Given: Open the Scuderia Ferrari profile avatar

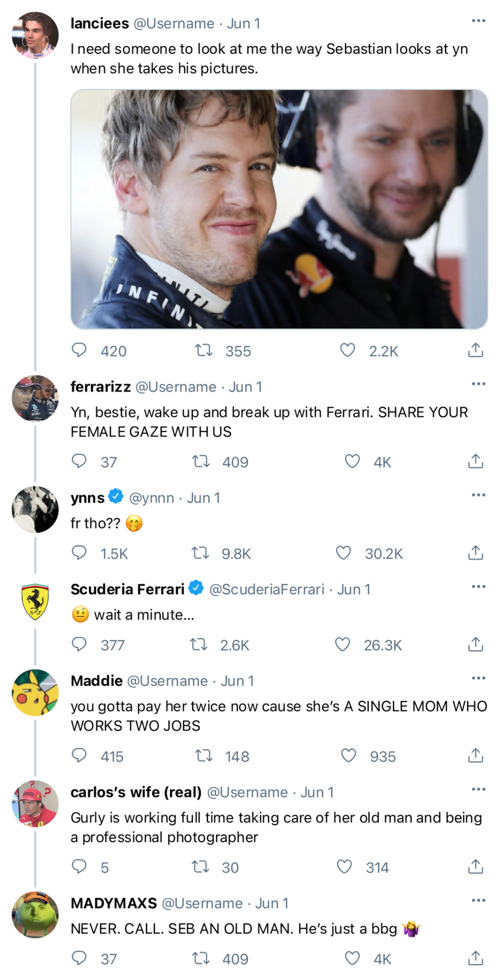Looking at the screenshot, I should pyautogui.click(x=35, y=601).
